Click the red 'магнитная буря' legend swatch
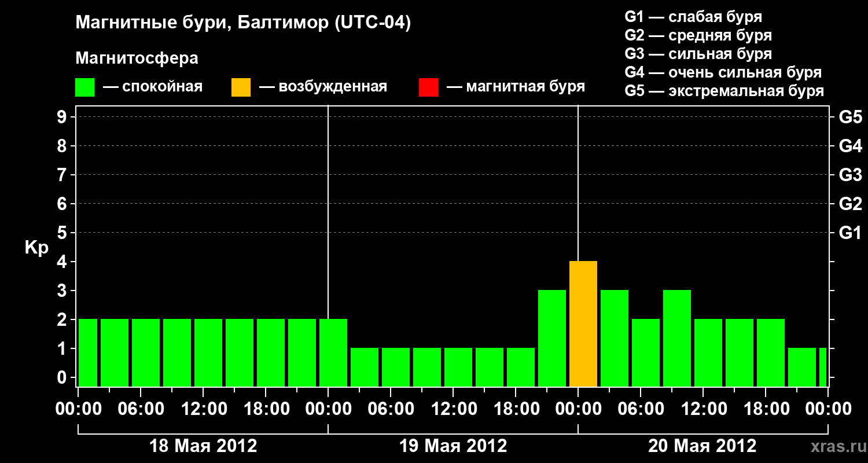 (428, 87)
